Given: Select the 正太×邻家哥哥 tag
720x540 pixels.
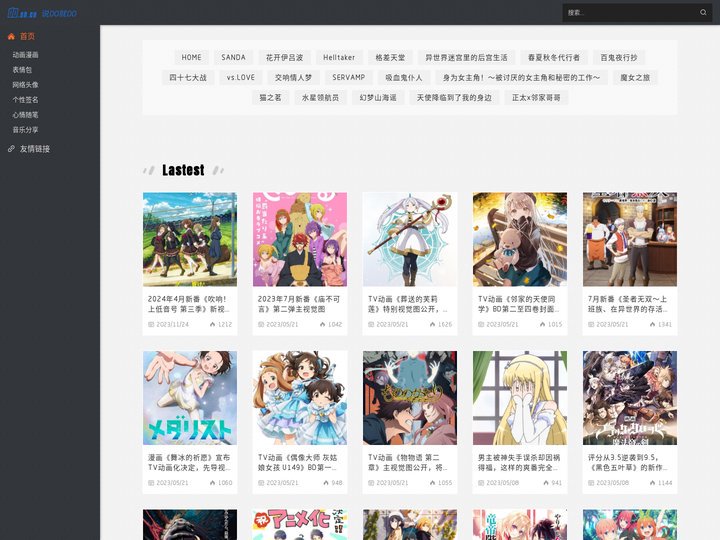Looking at the screenshot, I should (x=536, y=98).
